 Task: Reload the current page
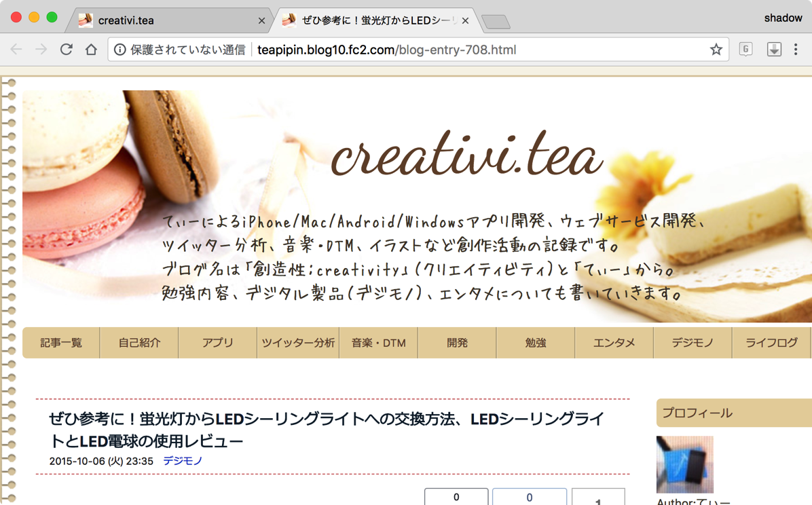click(x=67, y=50)
